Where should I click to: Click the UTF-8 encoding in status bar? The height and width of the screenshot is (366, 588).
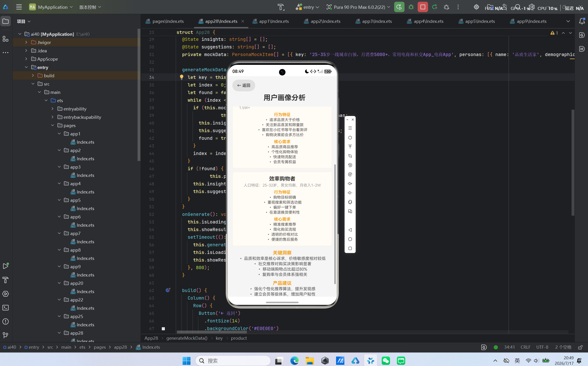pyautogui.click(x=542, y=347)
